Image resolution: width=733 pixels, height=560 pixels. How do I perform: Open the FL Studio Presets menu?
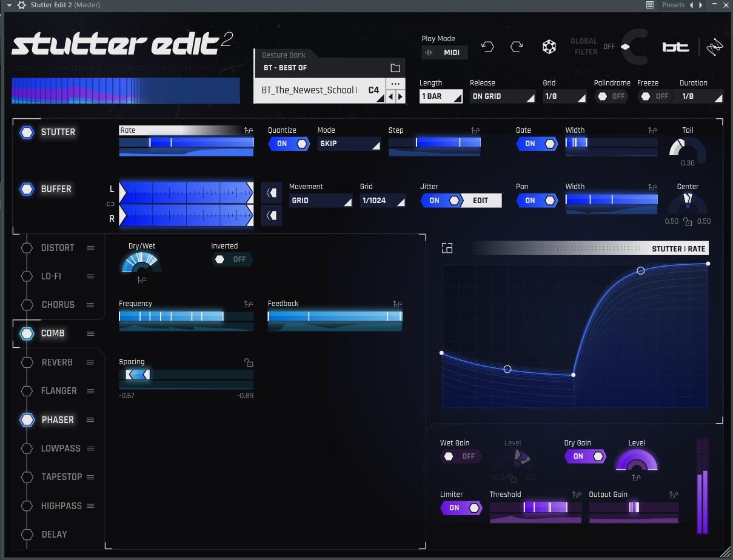[x=673, y=5]
